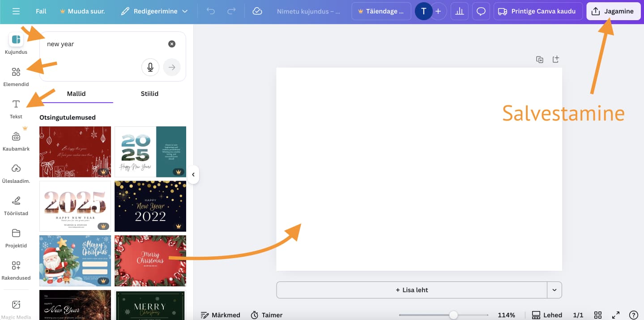Screen dimensions: 644x320
Task: Open the analytics bar chart icon
Action: click(x=459, y=11)
